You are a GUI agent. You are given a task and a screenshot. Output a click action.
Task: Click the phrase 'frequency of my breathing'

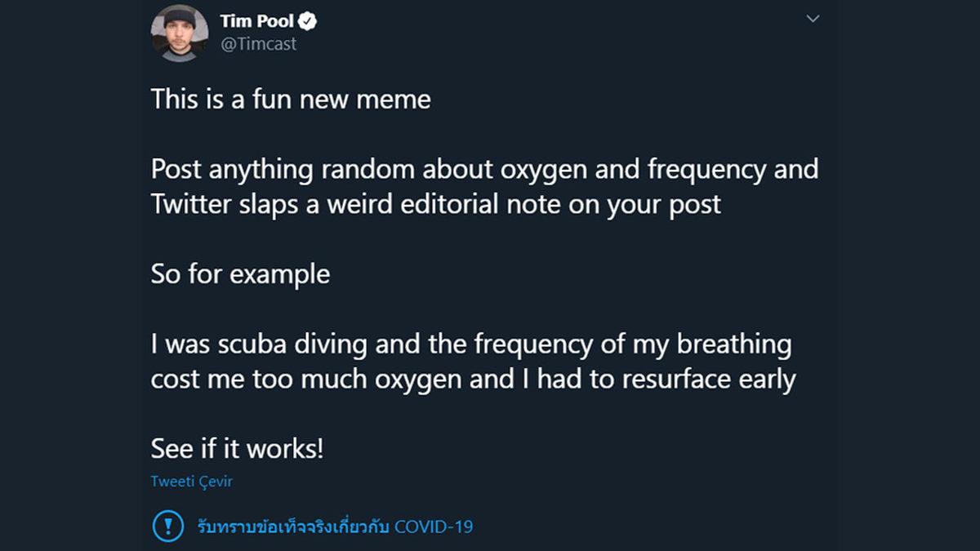coord(633,344)
